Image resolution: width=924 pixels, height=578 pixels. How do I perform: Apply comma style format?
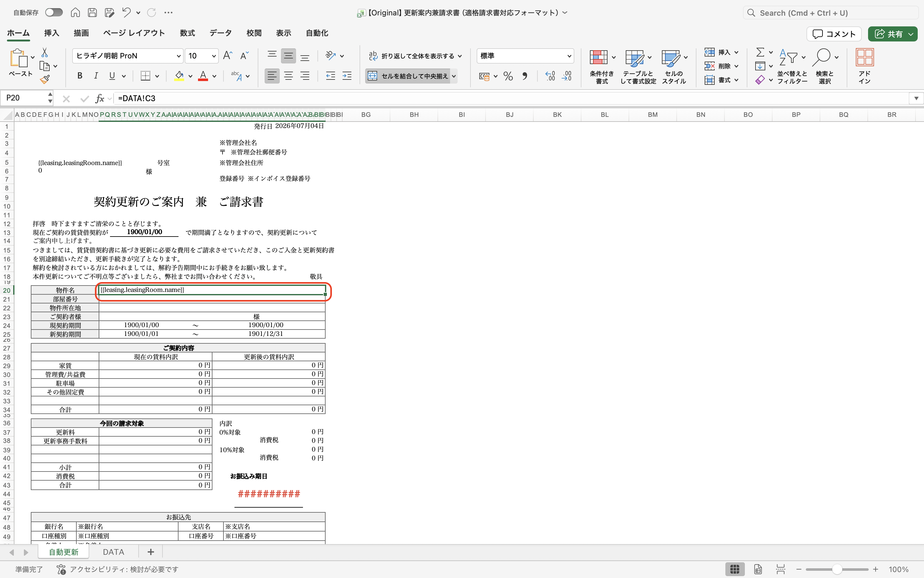(x=525, y=76)
